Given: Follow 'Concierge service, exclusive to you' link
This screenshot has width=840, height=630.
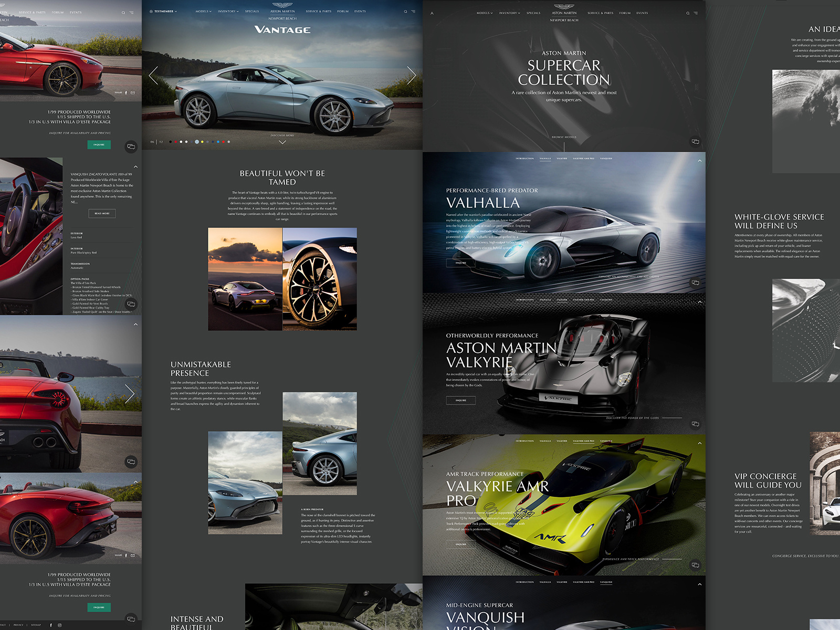Looking at the screenshot, I should (x=806, y=556).
